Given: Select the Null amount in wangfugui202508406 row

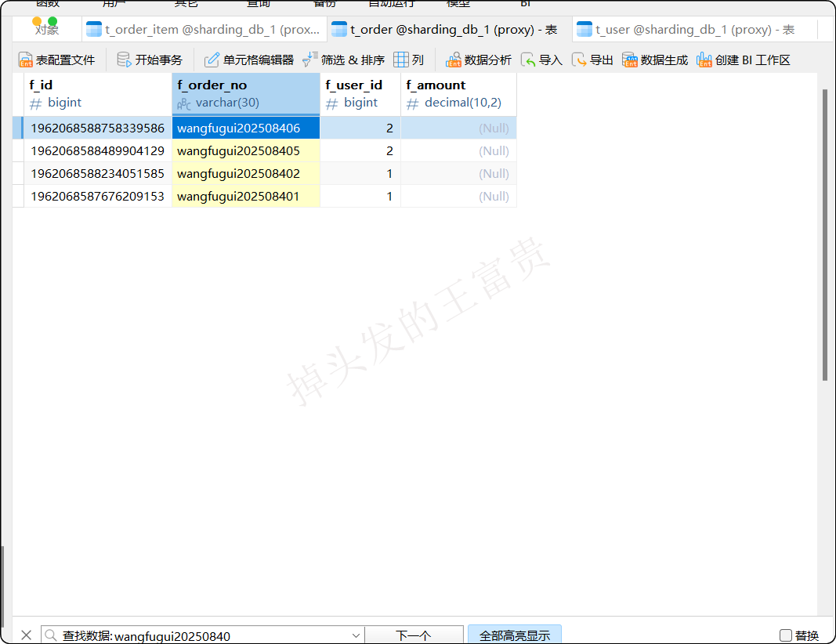Looking at the screenshot, I should (458, 128).
